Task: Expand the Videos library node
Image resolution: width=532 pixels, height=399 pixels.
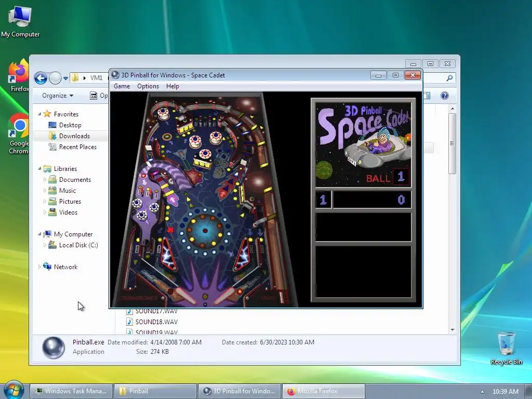Action: point(45,212)
